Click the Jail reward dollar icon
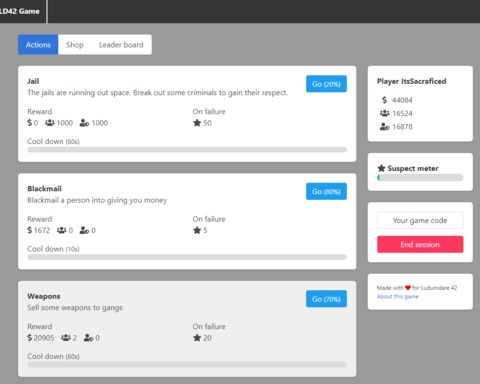 pyautogui.click(x=30, y=123)
